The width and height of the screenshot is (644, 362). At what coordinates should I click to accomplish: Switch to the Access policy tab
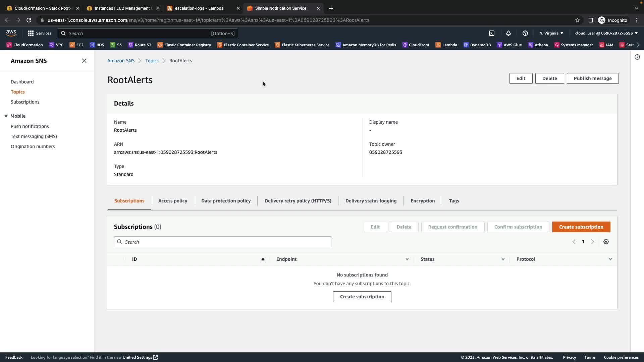pos(173,201)
